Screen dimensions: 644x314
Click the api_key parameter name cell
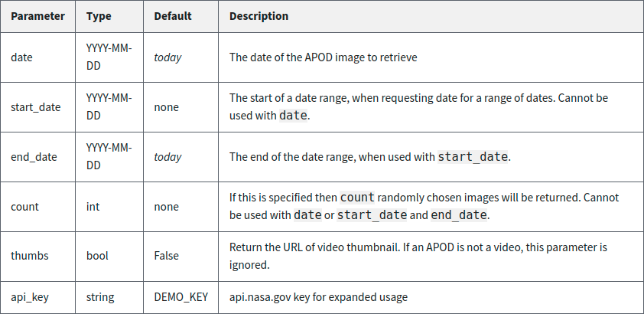click(x=30, y=297)
